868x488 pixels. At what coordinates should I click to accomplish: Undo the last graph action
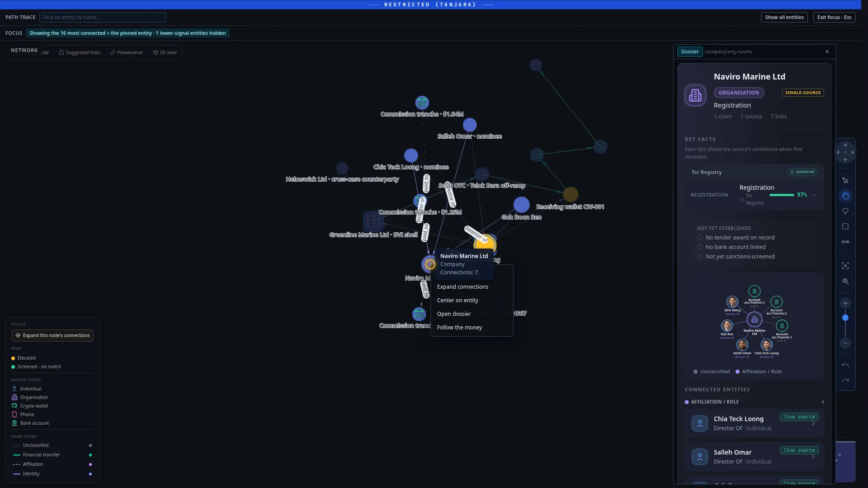coord(845,365)
